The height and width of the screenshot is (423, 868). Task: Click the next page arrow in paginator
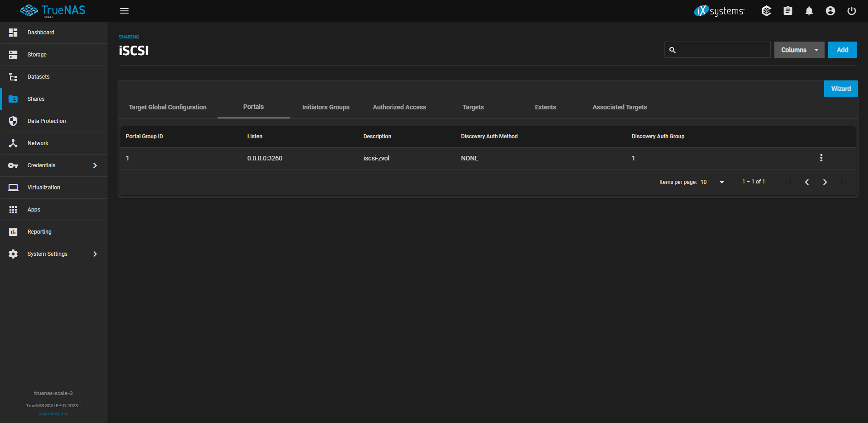coord(825,182)
